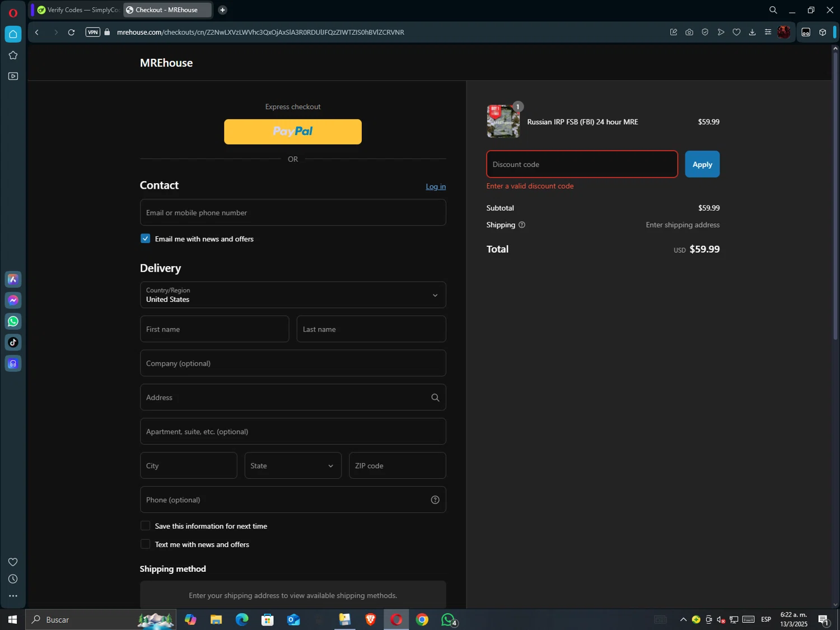The height and width of the screenshot is (630, 840).
Task: Switch to Verify Codes — SimplyCodes tab
Action: click(78, 10)
